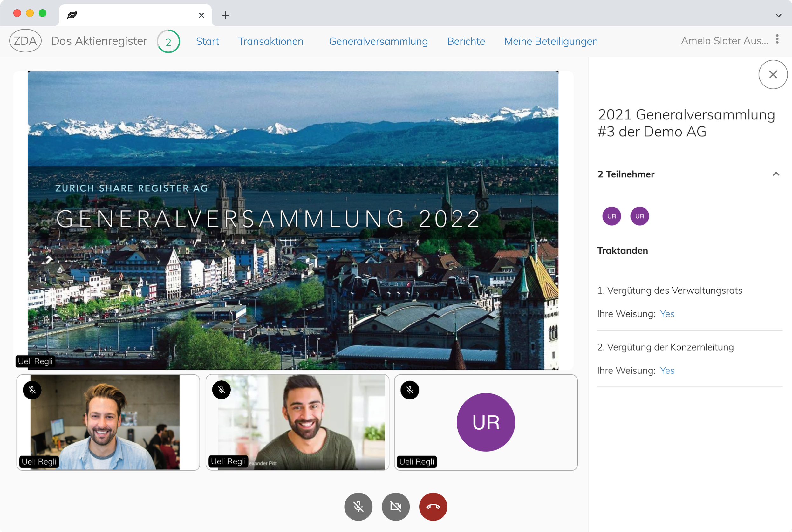Click the ZDA logo badge
792x532 pixels.
click(25, 41)
